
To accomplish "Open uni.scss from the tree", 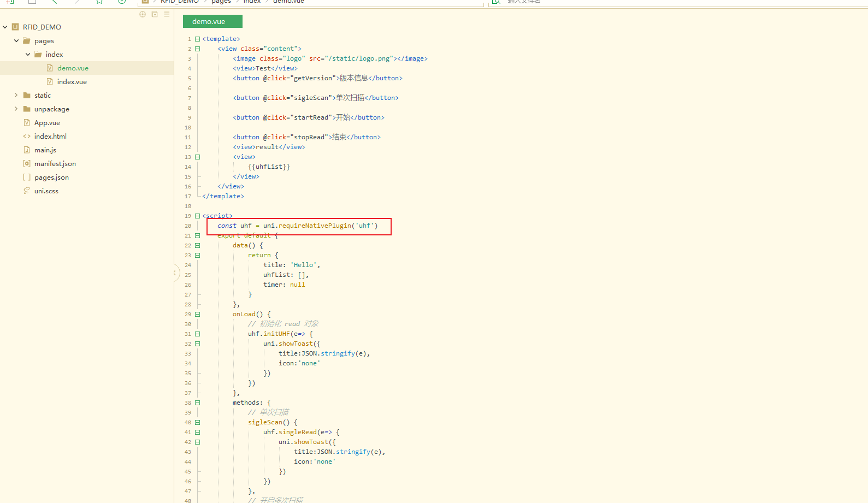I will [x=46, y=191].
